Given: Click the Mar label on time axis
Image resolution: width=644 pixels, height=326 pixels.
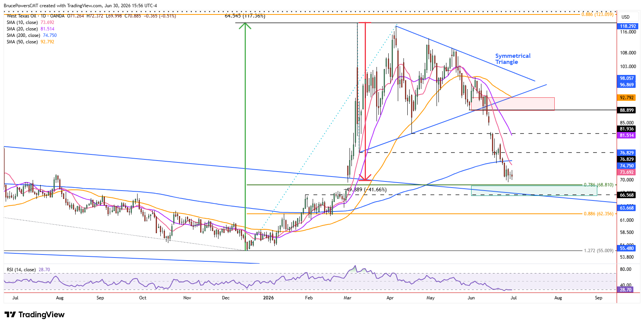Looking at the screenshot, I should point(347,298).
